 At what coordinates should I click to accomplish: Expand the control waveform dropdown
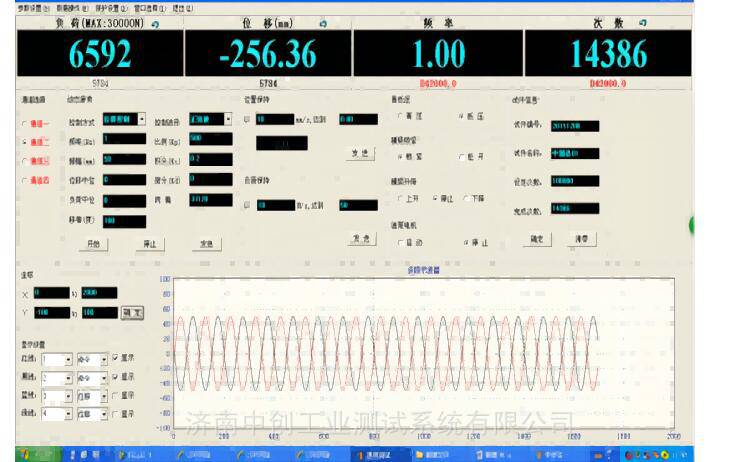pyautogui.click(x=228, y=119)
